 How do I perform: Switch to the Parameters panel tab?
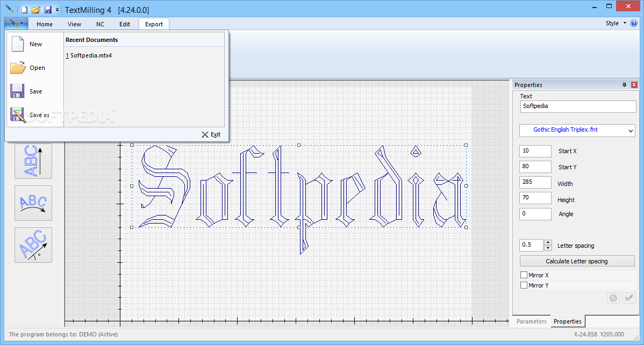pyautogui.click(x=532, y=321)
